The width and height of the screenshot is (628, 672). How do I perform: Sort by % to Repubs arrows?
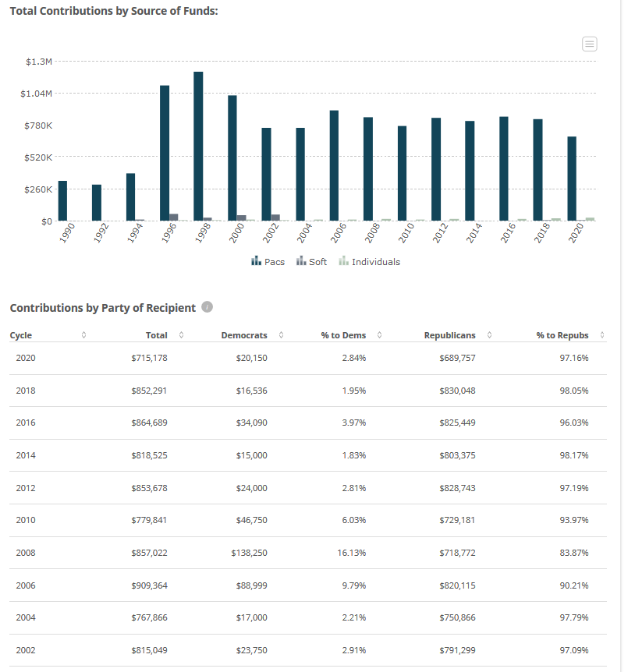point(602,335)
